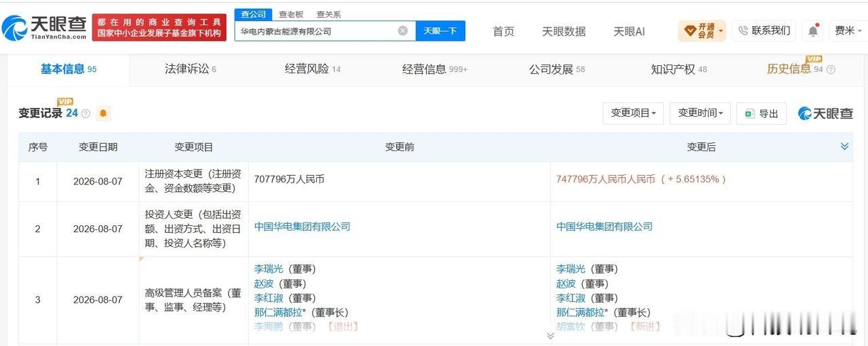Open the 费米 user account dropdown

pyautogui.click(x=848, y=31)
